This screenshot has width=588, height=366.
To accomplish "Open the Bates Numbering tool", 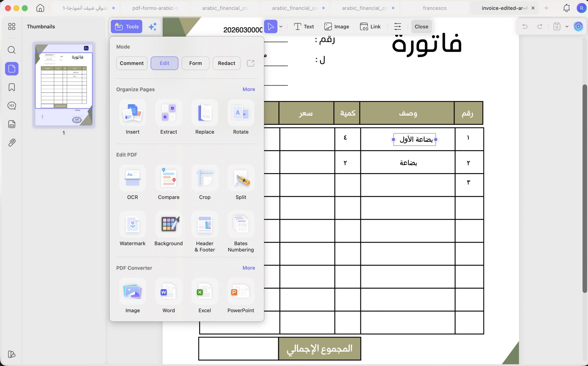I will coord(240,232).
